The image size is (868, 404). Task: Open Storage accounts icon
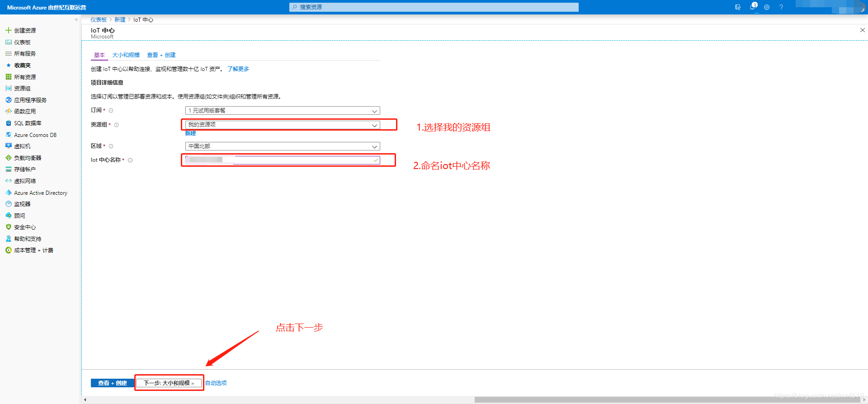pyautogui.click(x=8, y=169)
